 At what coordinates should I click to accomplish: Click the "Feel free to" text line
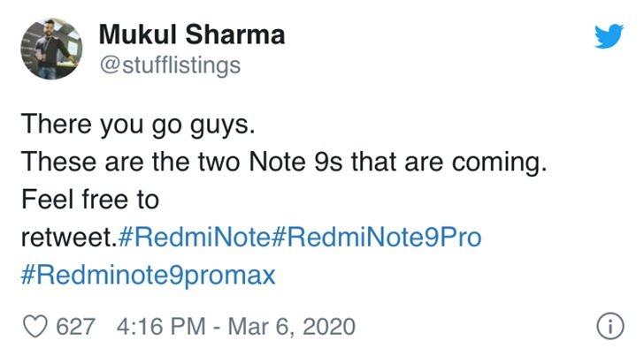coord(89,200)
